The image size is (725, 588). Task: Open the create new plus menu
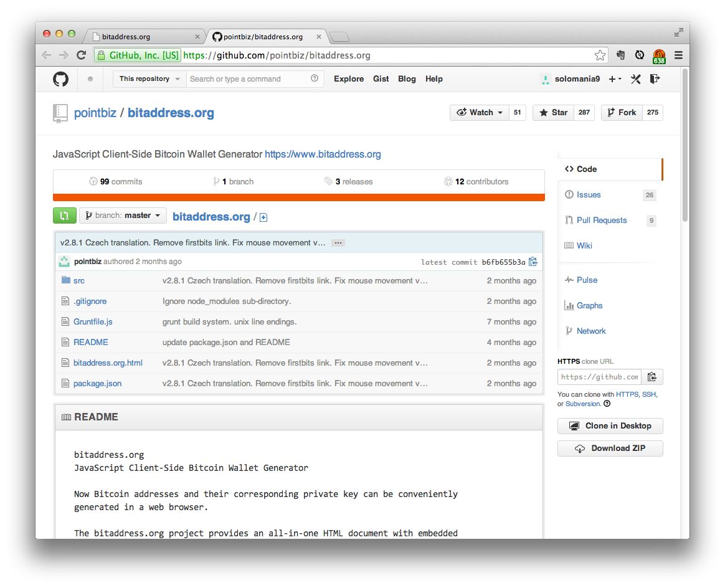click(615, 79)
